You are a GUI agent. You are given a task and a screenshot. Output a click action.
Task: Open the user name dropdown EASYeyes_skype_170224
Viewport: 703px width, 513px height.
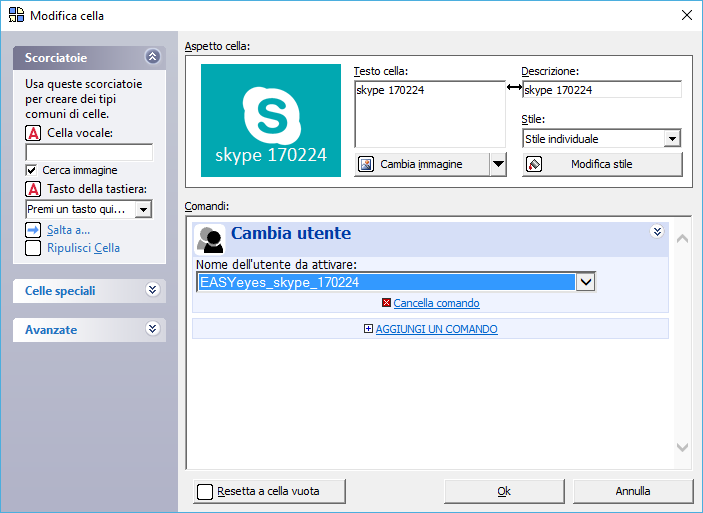coord(586,282)
